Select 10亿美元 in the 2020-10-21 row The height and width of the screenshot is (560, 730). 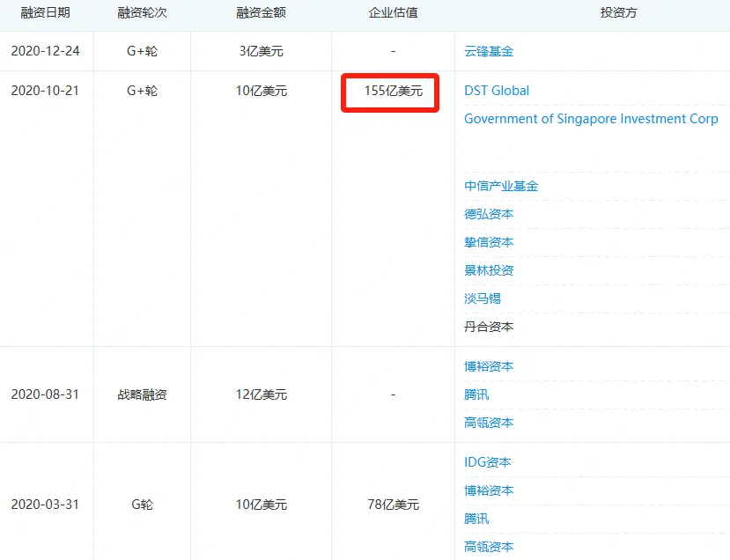click(262, 91)
